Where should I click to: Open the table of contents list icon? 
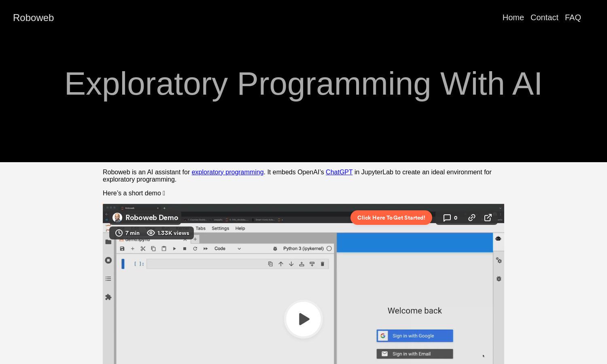click(108, 279)
